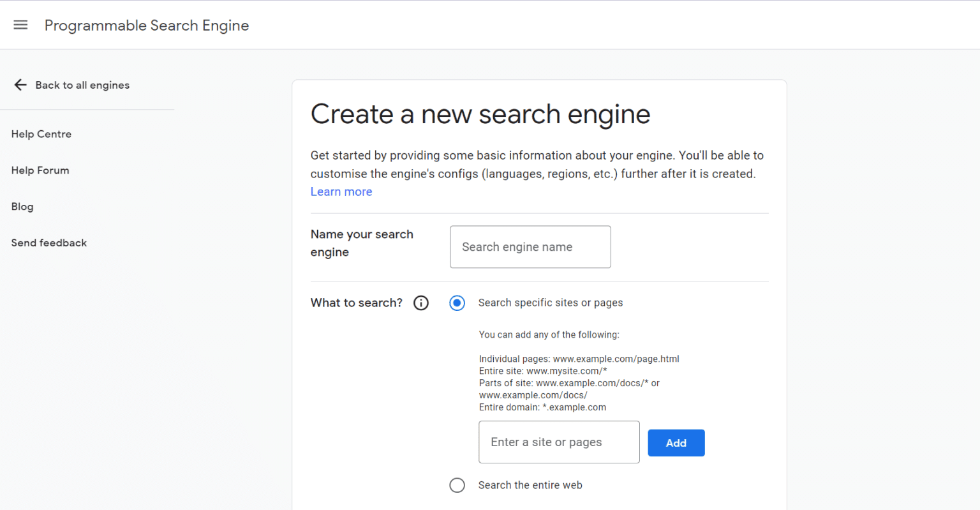Click the Programmable Search Engine title
The height and width of the screenshot is (510, 980).
click(146, 26)
